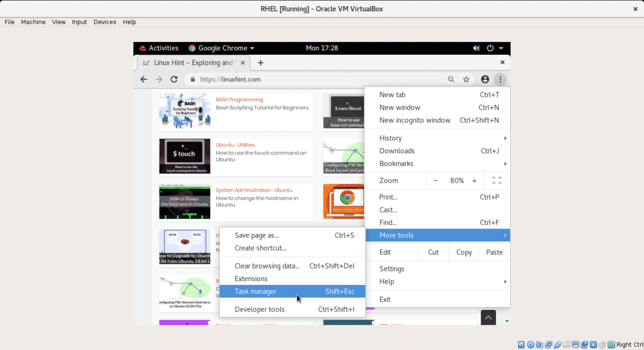Click the GNOME volume icon
The height and width of the screenshot is (350, 644).
click(476, 48)
